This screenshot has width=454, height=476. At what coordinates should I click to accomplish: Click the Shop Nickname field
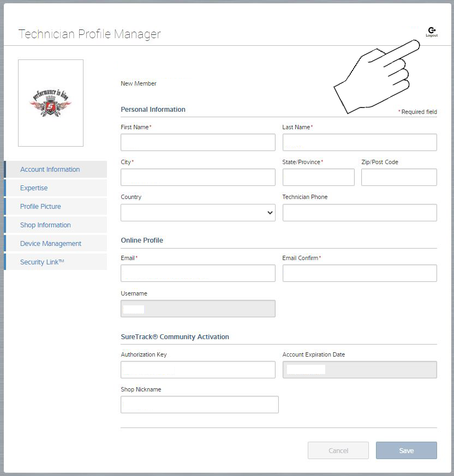coord(199,405)
